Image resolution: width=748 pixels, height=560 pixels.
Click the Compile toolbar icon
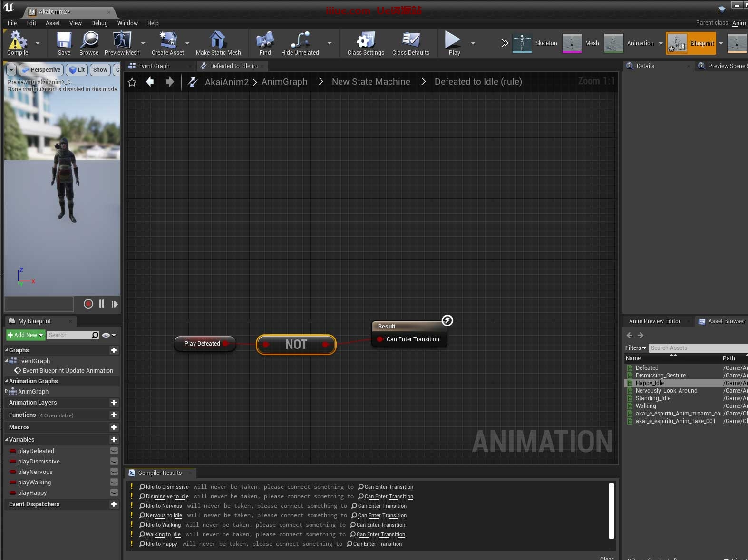[18, 43]
